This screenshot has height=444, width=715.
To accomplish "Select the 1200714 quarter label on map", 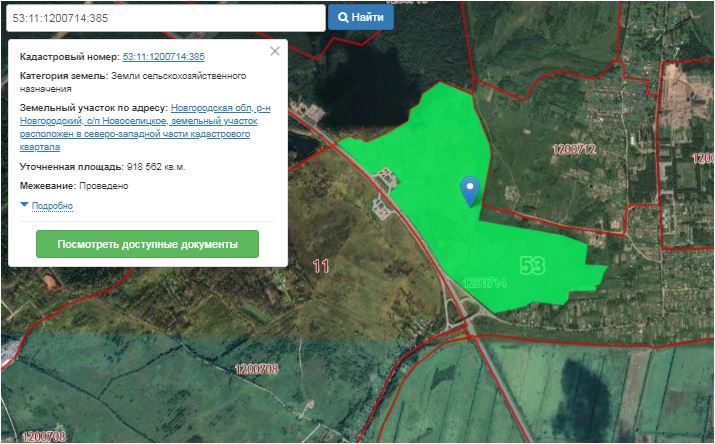I will pyautogui.click(x=485, y=283).
